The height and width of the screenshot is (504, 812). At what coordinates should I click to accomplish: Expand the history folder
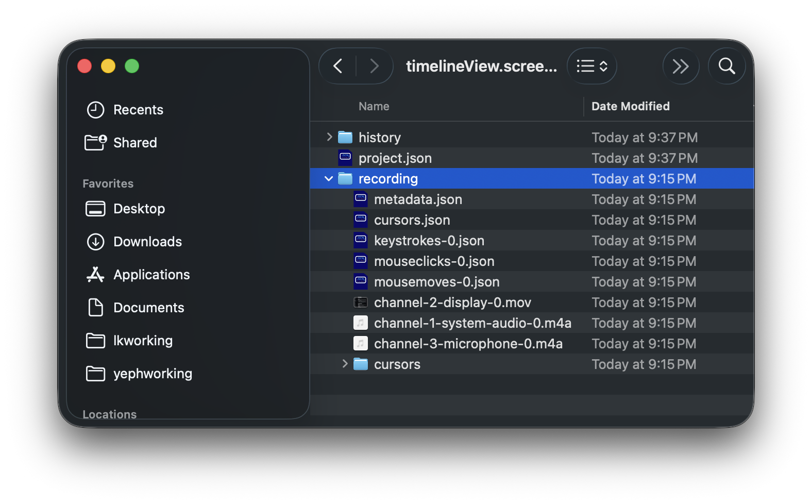(x=329, y=137)
